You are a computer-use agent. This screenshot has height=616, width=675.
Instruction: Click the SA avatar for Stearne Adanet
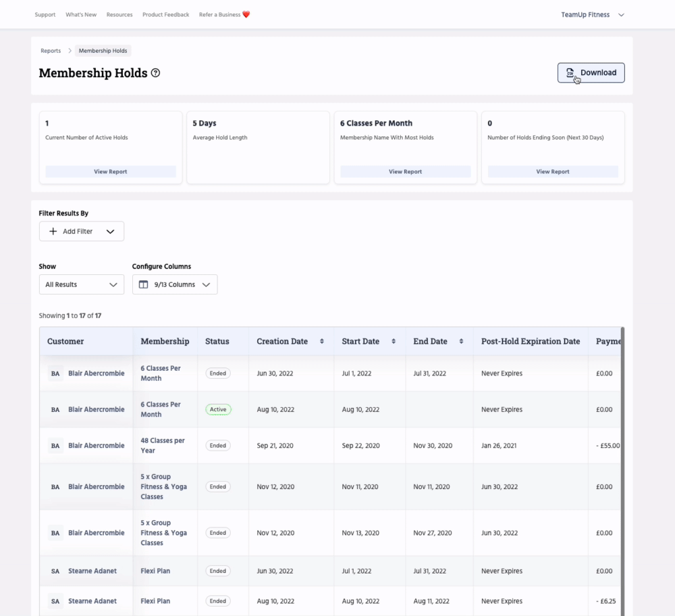coord(55,571)
